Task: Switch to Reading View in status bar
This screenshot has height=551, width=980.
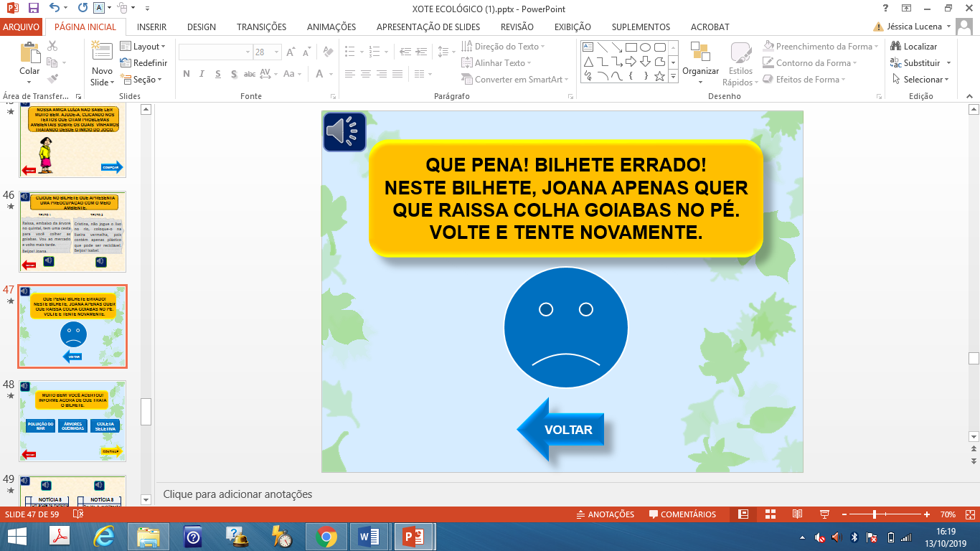Action: (x=797, y=514)
